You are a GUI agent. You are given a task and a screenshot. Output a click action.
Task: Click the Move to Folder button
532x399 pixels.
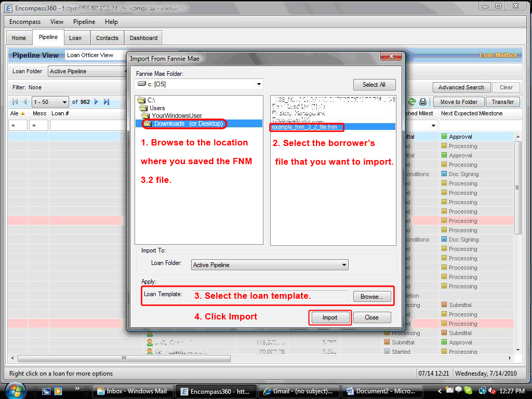pos(459,102)
